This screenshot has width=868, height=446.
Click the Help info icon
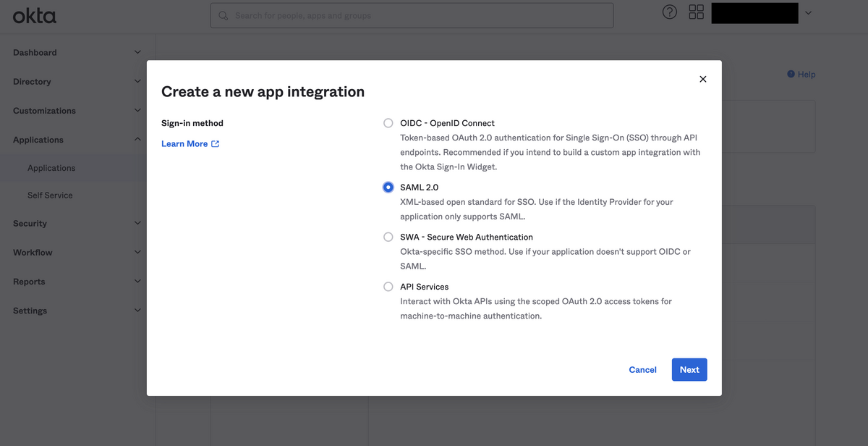pyautogui.click(x=791, y=74)
